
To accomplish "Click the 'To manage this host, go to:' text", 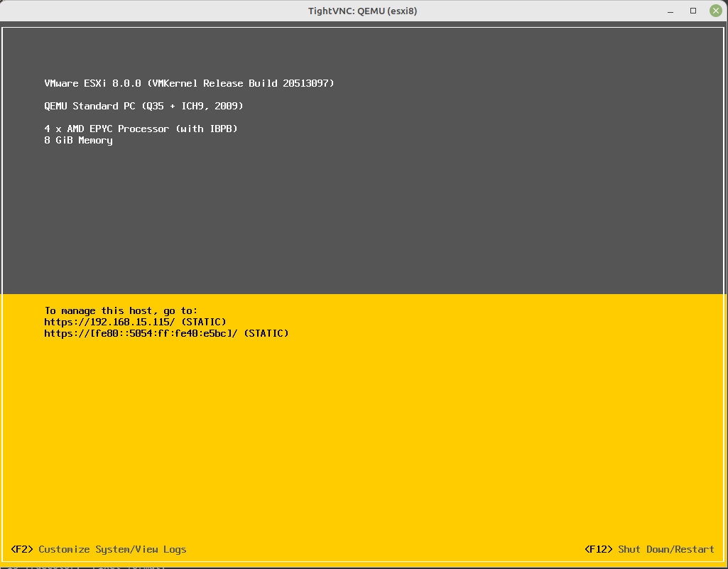I will [x=121, y=310].
